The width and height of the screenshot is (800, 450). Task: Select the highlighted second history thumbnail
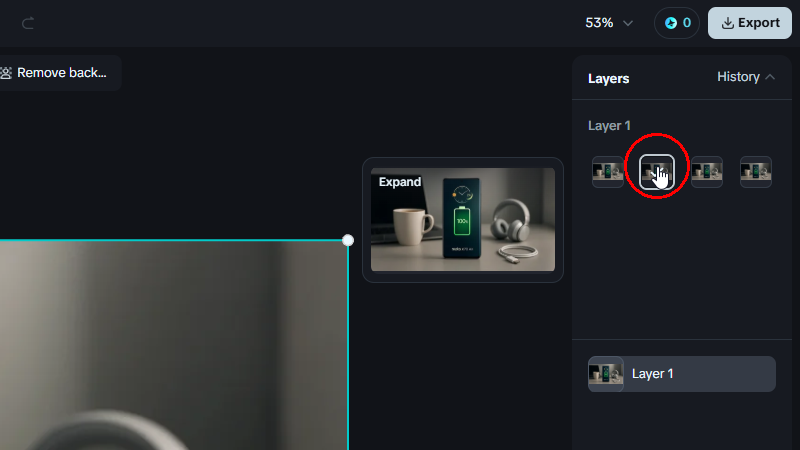657,172
